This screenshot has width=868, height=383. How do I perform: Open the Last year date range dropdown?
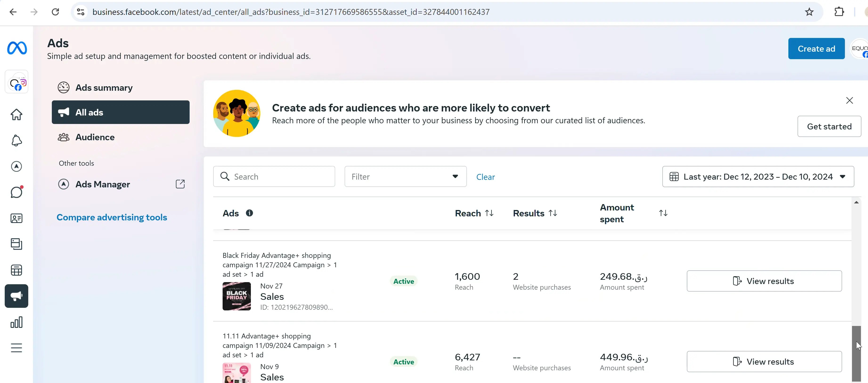758,177
